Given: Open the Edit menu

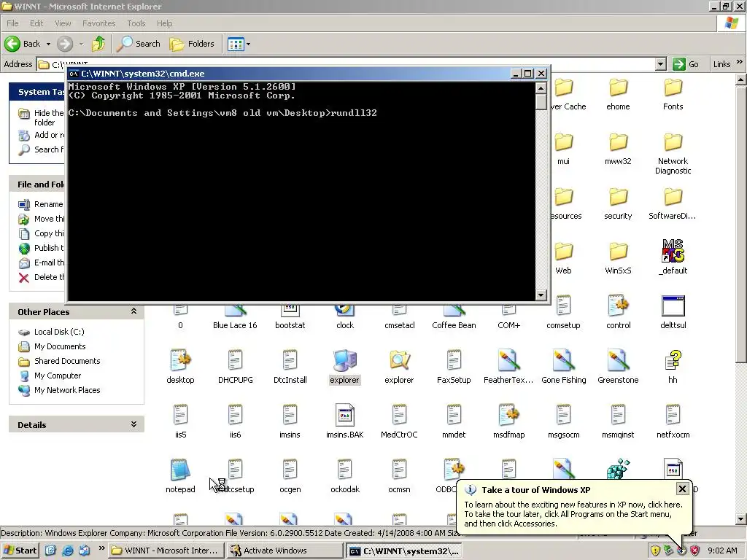Looking at the screenshot, I should click(36, 23).
